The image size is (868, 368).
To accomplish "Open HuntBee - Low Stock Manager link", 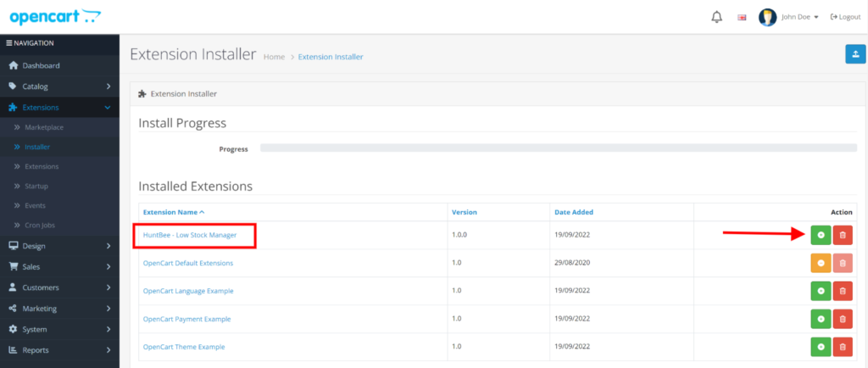I will tap(190, 235).
